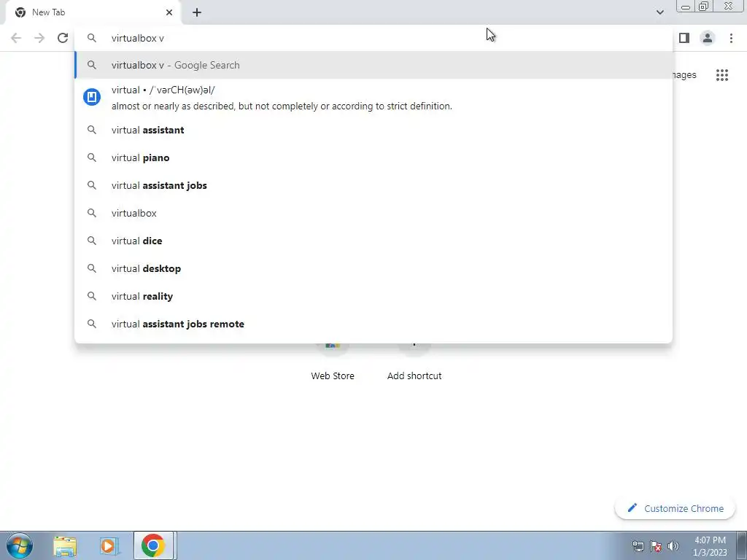
Task: Select the 'virtual reality' suggestion
Action: [x=373, y=296]
